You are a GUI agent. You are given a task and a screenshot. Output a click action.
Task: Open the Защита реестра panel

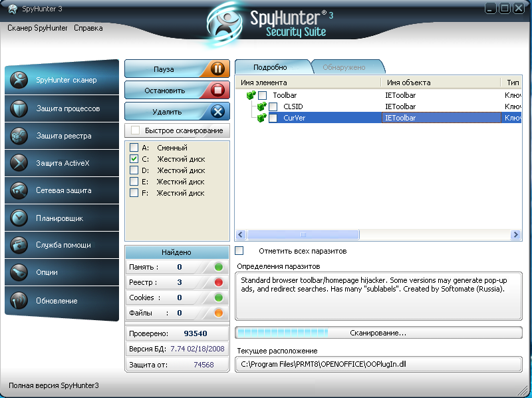(62, 136)
